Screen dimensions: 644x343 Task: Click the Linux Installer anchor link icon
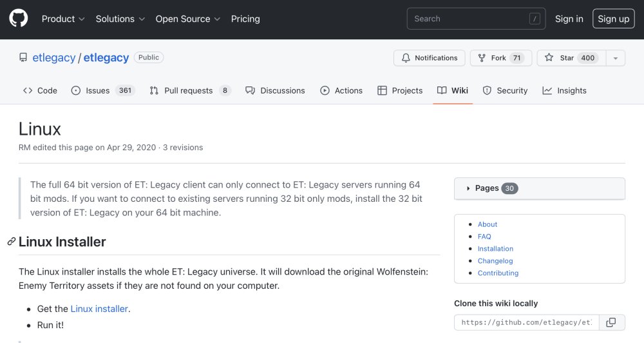(x=12, y=241)
